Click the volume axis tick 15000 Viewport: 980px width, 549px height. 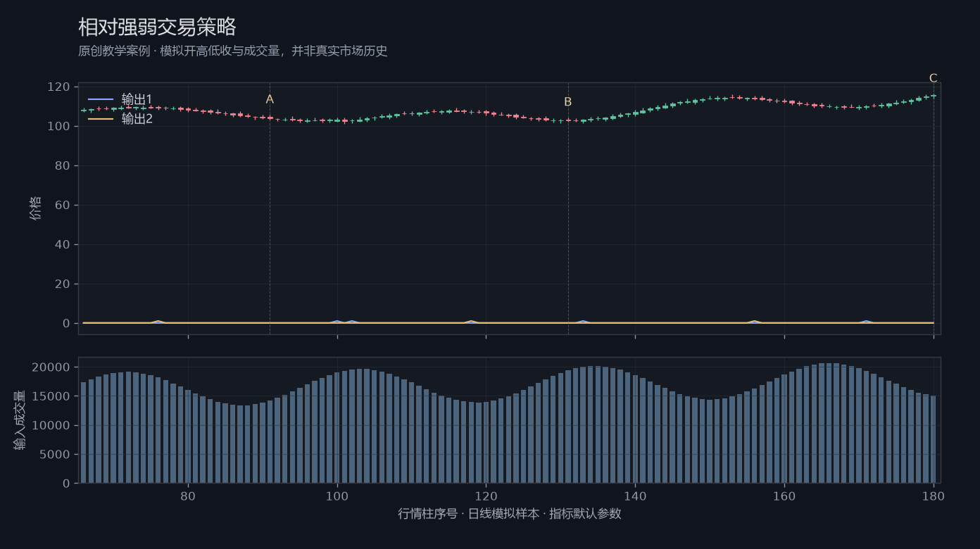51,396
